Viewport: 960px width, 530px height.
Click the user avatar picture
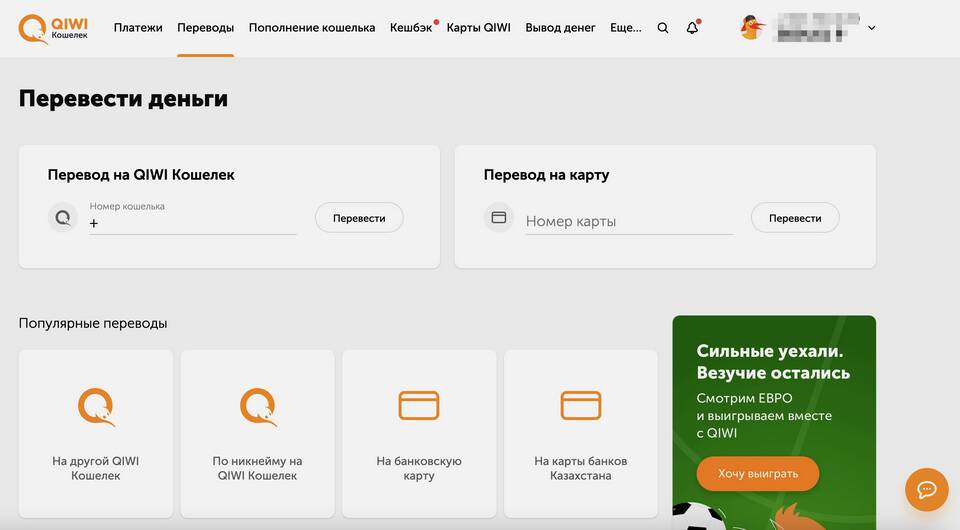(x=752, y=28)
